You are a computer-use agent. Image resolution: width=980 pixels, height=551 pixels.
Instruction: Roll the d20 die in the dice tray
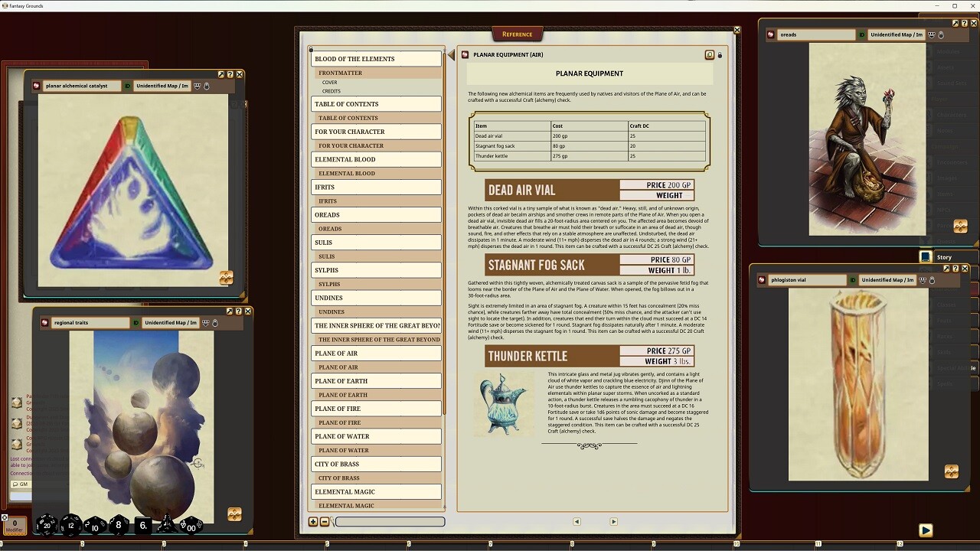click(46, 526)
